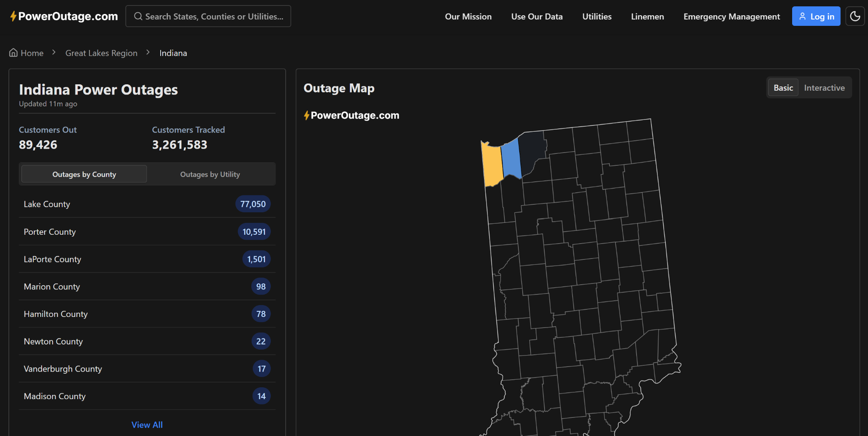Image resolution: width=868 pixels, height=436 pixels.
Task: Select the Outages by Utility tab
Action: tap(210, 174)
